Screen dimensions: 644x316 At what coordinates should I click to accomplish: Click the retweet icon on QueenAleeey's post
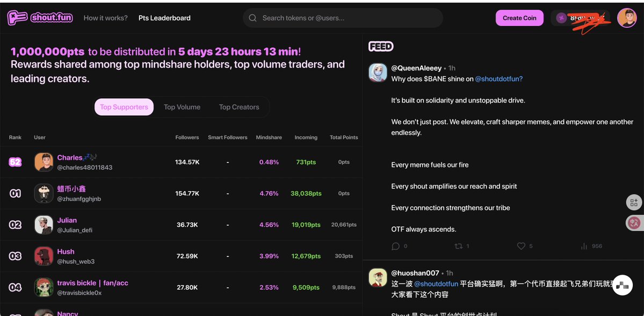[458, 246]
